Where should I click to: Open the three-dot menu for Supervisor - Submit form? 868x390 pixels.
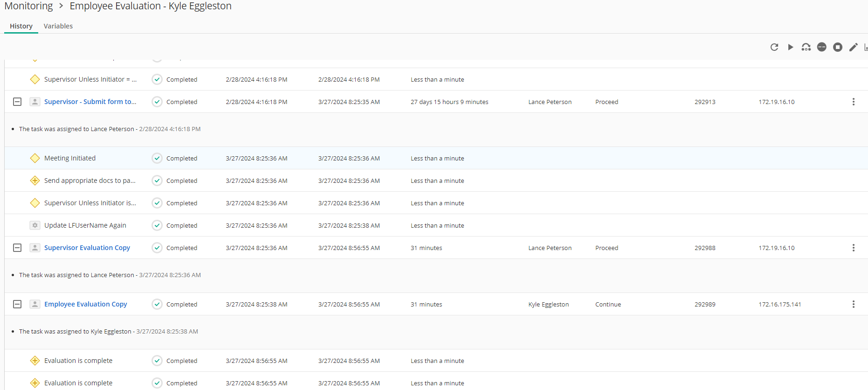coord(853,102)
